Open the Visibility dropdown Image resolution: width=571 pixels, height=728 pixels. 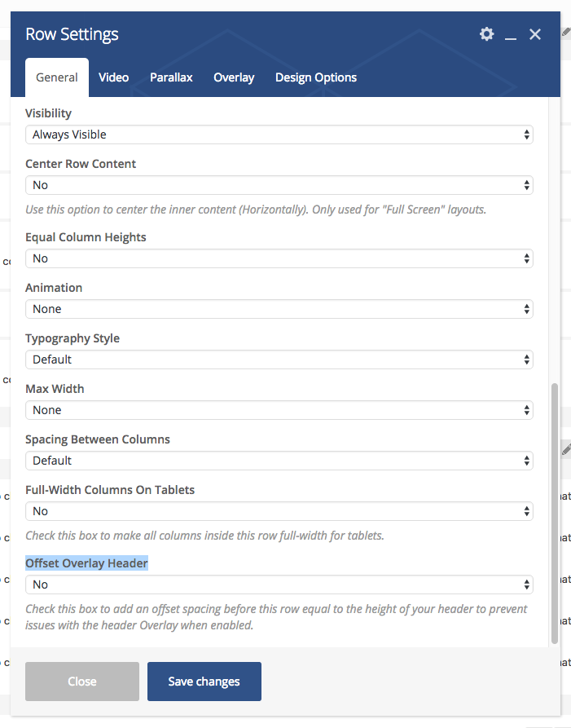(279, 135)
